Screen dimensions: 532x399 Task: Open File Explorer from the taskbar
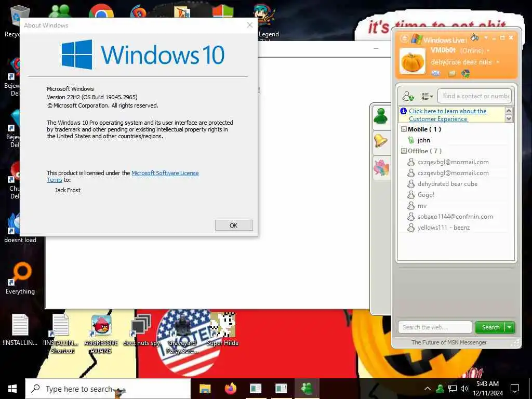pos(205,389)
